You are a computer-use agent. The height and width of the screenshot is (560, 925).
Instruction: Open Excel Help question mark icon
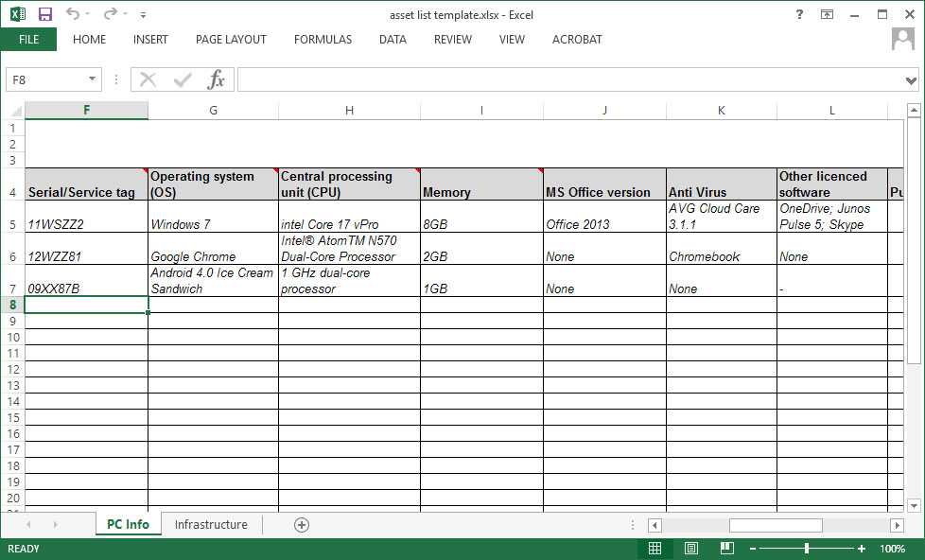pyautogui.click(x=799, y=14)
